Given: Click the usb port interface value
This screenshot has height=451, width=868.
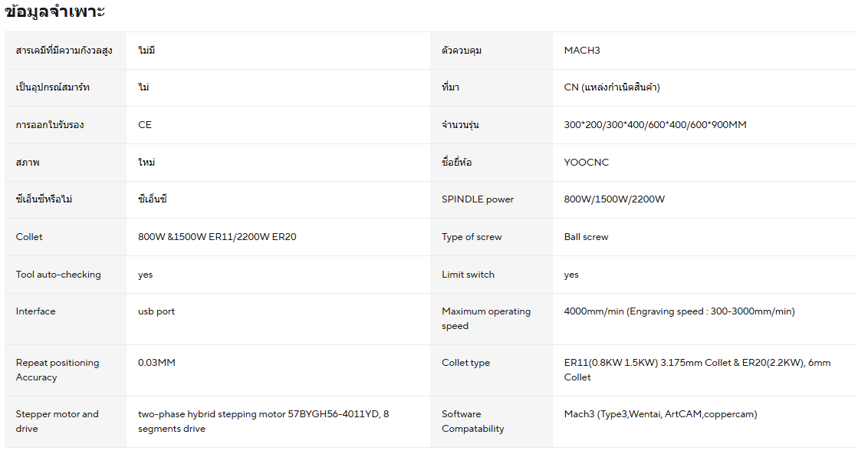Looking at the screenshot, I should (x=156, y=311).
